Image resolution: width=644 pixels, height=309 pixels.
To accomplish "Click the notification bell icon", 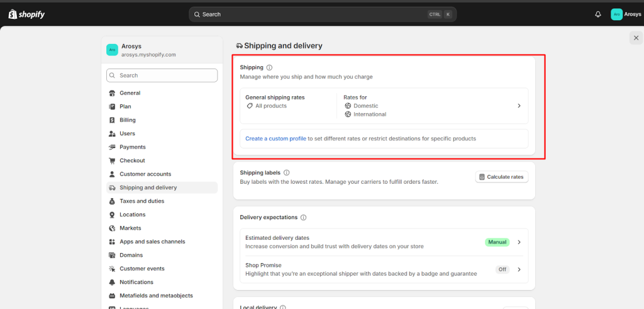I will click(597, 14).
